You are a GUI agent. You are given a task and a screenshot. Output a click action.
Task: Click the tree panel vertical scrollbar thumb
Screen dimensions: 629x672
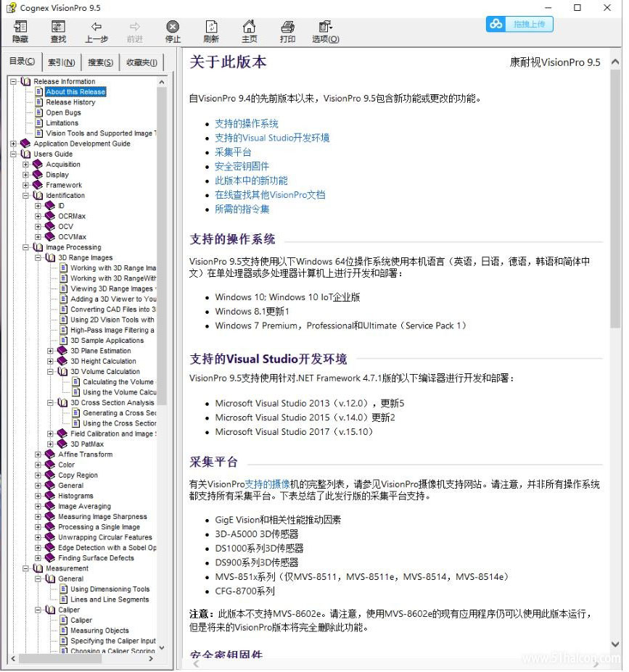(x=162, y=246)
